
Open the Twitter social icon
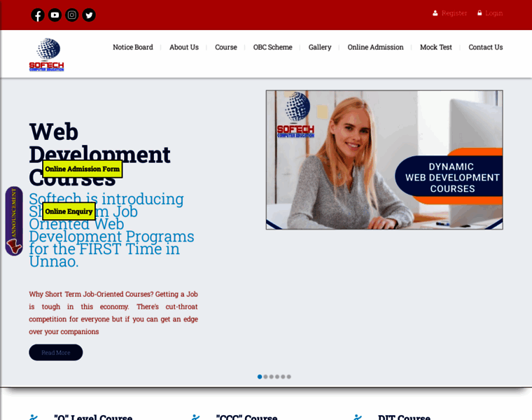[89, 15]
